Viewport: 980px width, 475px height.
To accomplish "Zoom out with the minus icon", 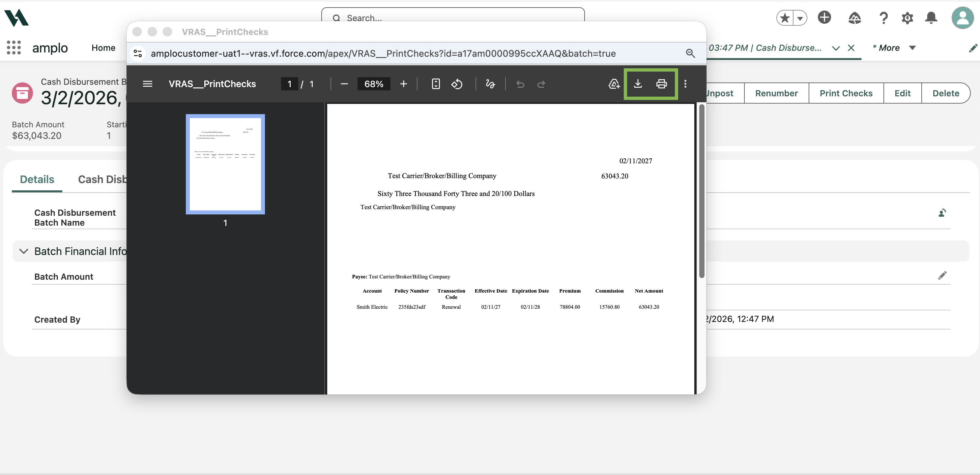I will (344, 84).
